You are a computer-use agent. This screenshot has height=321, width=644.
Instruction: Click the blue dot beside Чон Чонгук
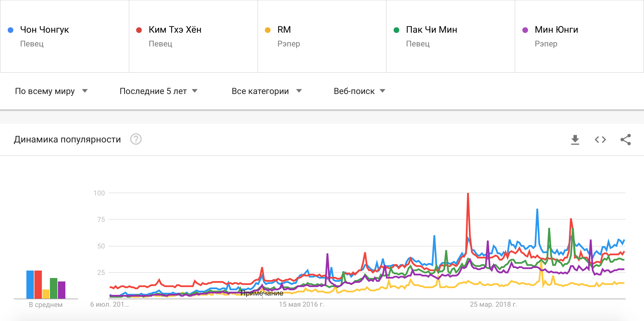click(11, 30)
